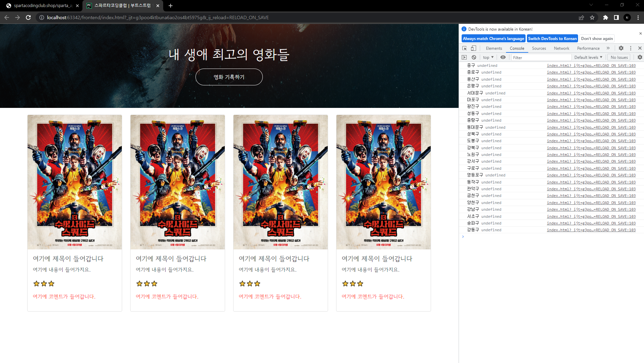
Task: Toggle the browser side panel icon
Action: point(616,17)
